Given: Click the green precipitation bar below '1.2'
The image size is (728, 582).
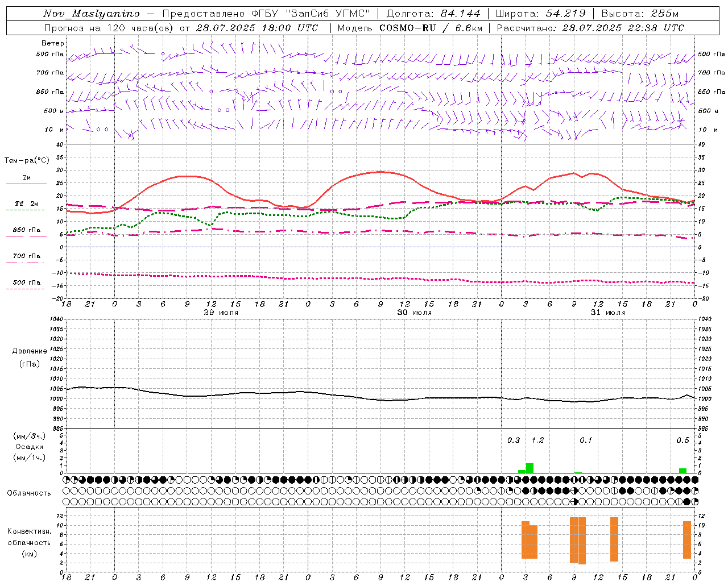Looking at the screenshot, I should click(530, 468).
